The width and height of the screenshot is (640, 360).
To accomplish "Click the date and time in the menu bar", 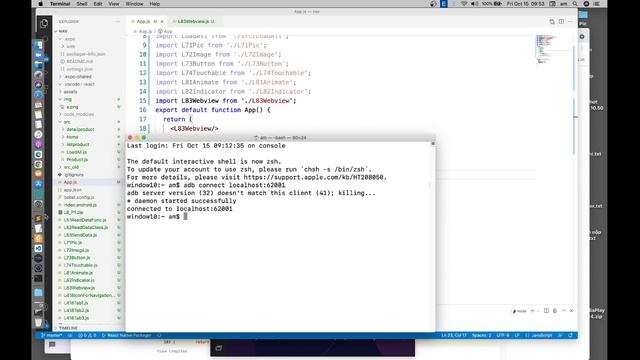I will (x=526, y=4).
